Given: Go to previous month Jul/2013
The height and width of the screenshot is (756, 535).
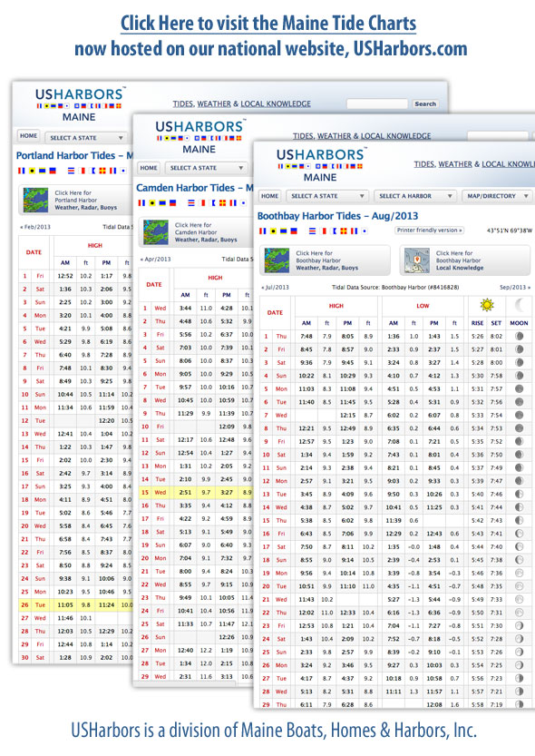Looking at the screenshot, I should point(275,288).
